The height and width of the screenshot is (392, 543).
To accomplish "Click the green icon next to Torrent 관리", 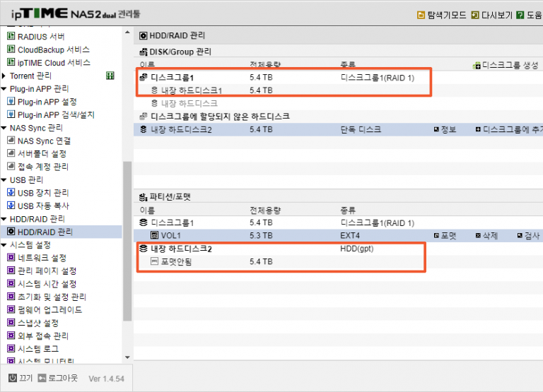I will pyautogui.click(x=110, y=76).
